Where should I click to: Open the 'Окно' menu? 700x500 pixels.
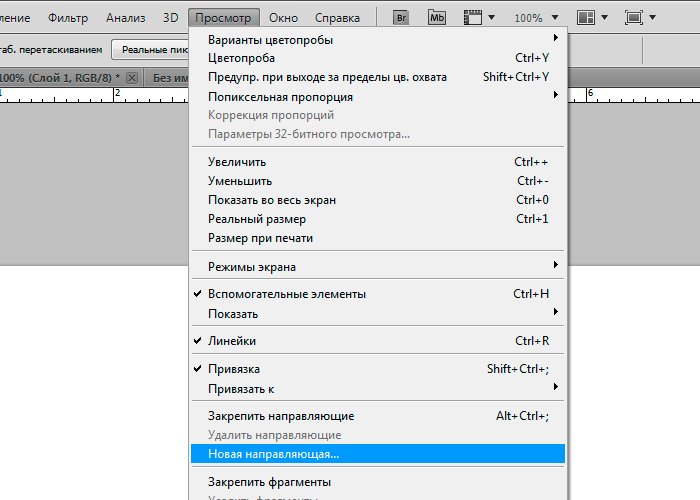[x=283, y=18]
